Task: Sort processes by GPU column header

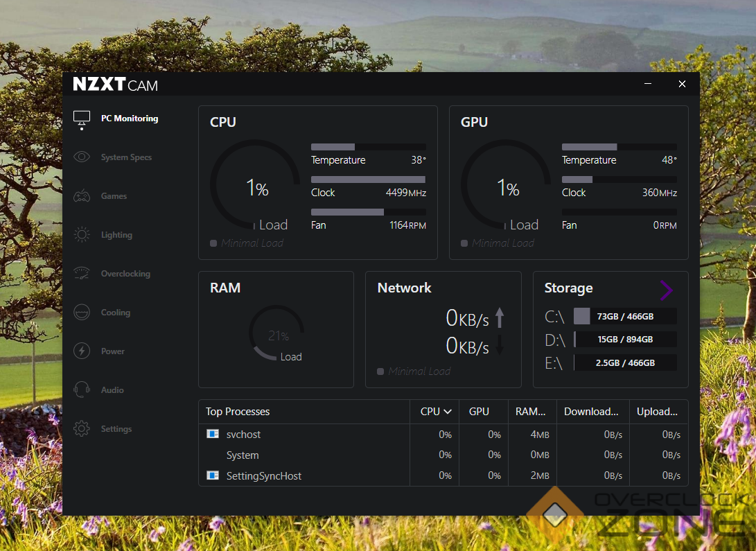Action: tap(479, 412)
